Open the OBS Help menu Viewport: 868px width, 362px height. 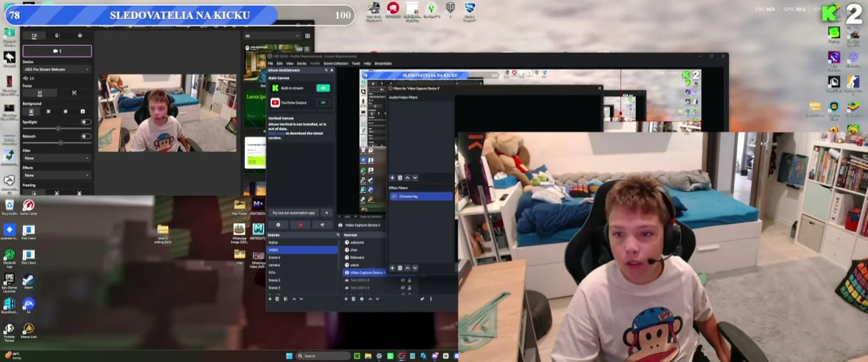tap(367, 63)
